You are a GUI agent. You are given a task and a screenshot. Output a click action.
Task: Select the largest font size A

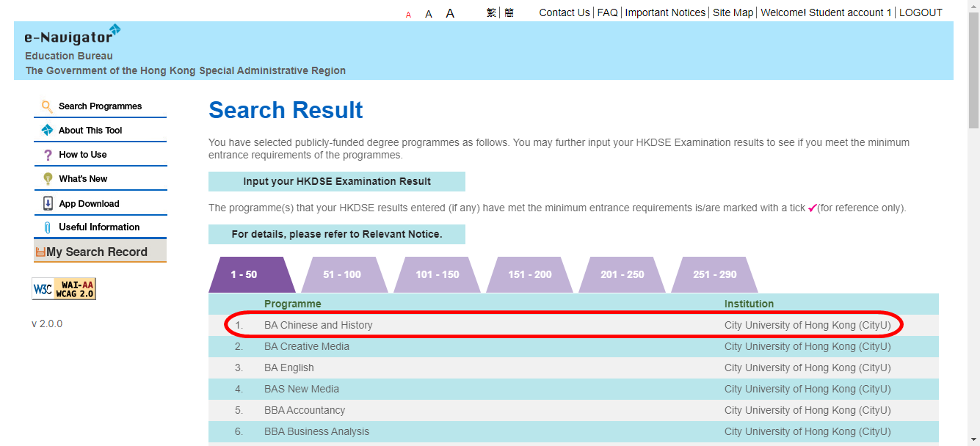coord(450,13)
